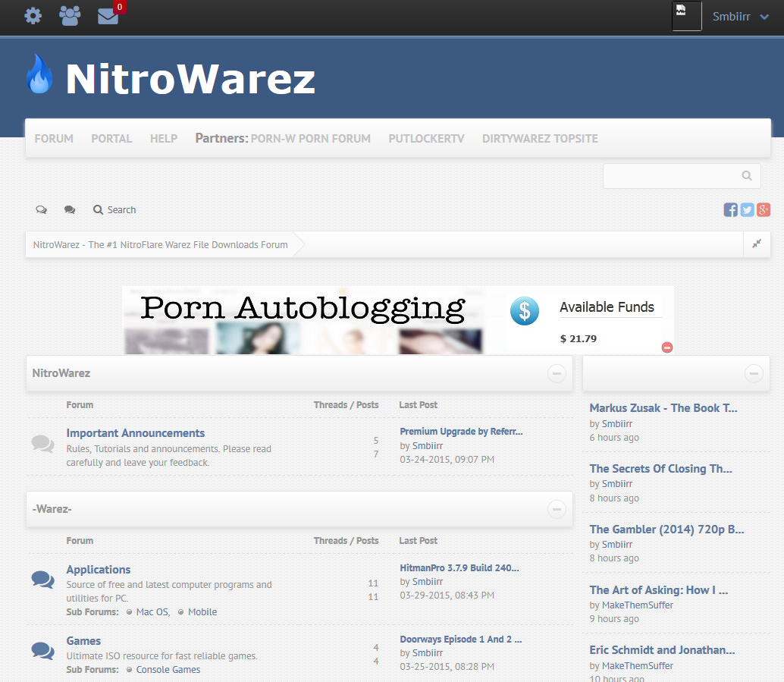Click the NitroWarez site title
Image resolution: width=784 pixels, height=682 pixels.
(x=190, y=79)
